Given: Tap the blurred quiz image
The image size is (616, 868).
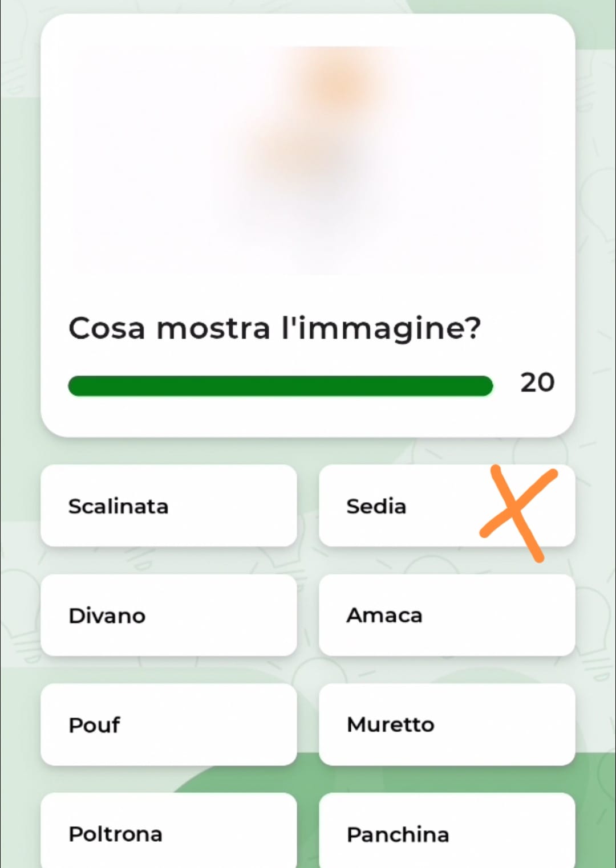Looking at the screenshot, I should point(308,161).
